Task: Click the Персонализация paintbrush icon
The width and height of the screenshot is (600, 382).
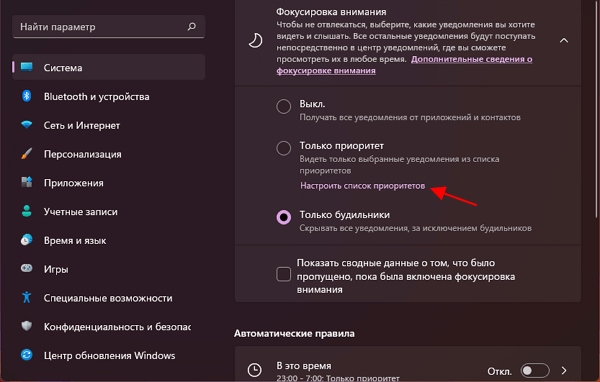Action: click(26, 154)
